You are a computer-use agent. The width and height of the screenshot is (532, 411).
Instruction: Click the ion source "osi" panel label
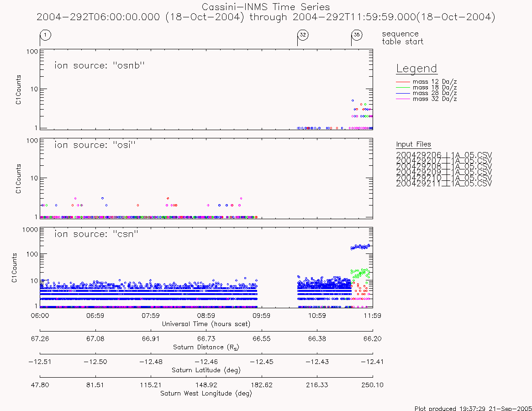coord(95,145)
